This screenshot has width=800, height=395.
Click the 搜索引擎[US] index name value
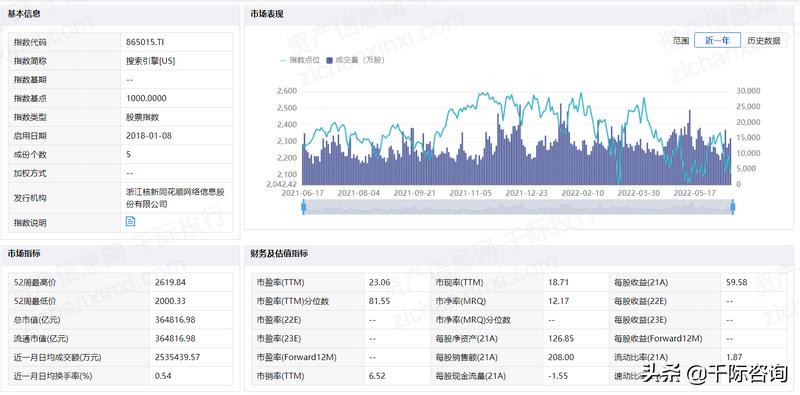tap(151, 61)
